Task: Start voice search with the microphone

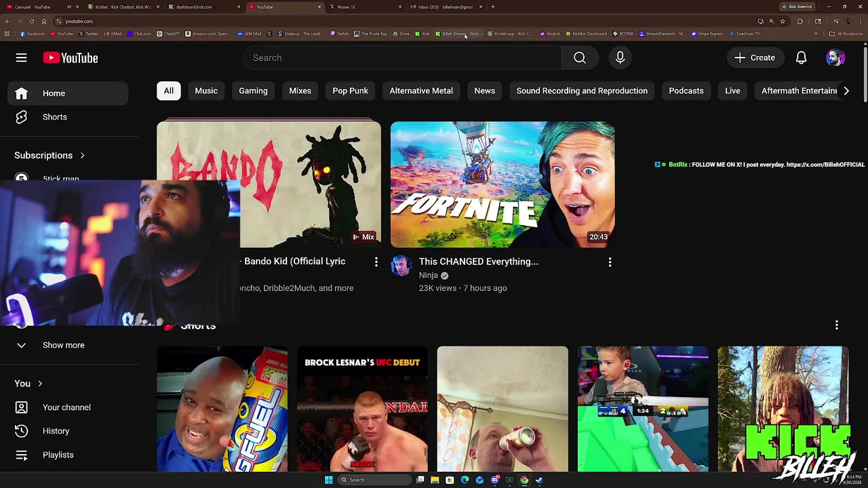Action: tap(620, 58)
